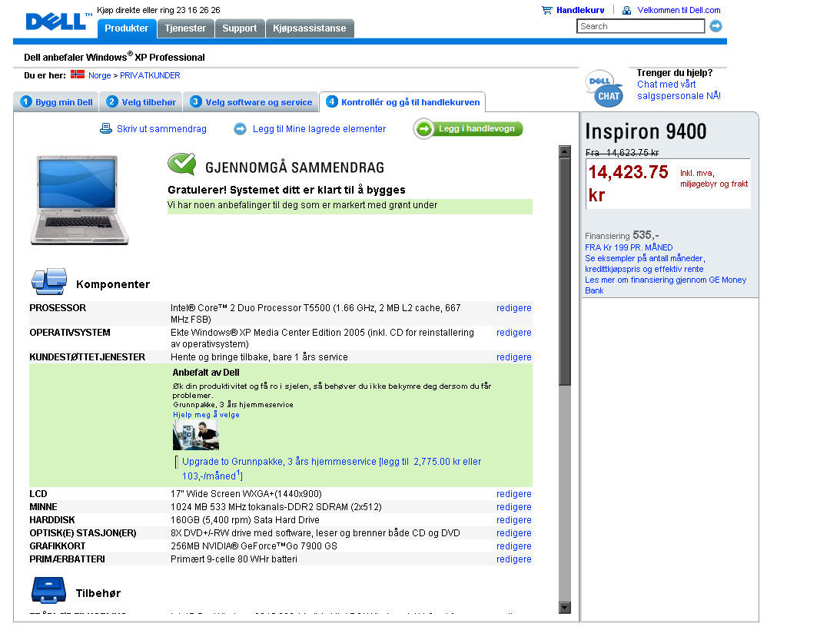The image size is (840, 630).
Task: Open the Handlekurv shopping cart icon
Action: tap(547, 10)
